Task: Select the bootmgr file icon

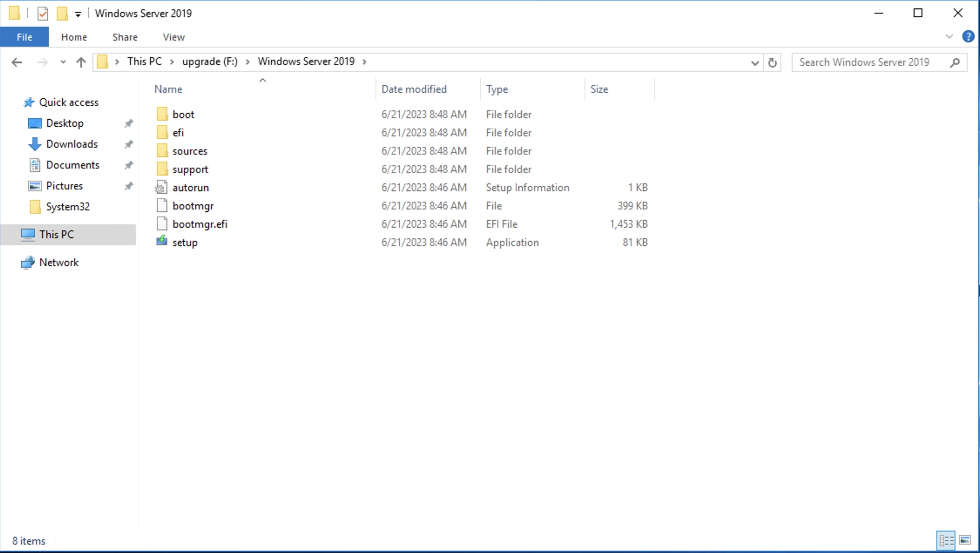Action: click(x=162, y=206)
